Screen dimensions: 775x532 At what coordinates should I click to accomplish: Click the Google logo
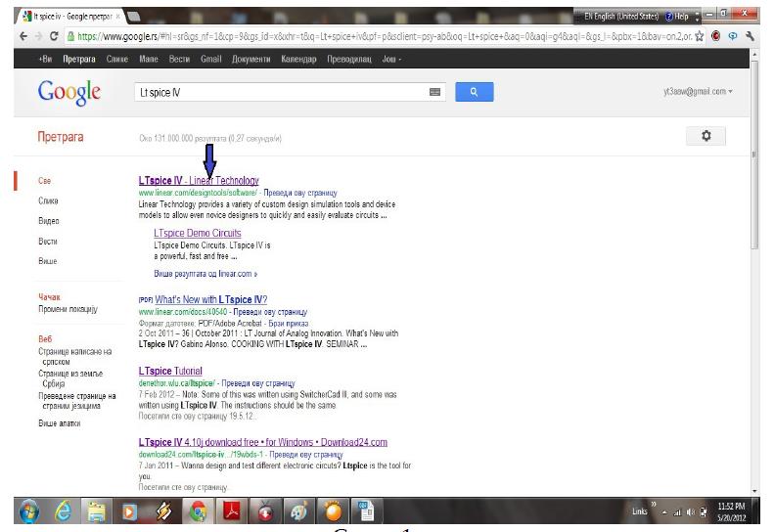[69, 92]
